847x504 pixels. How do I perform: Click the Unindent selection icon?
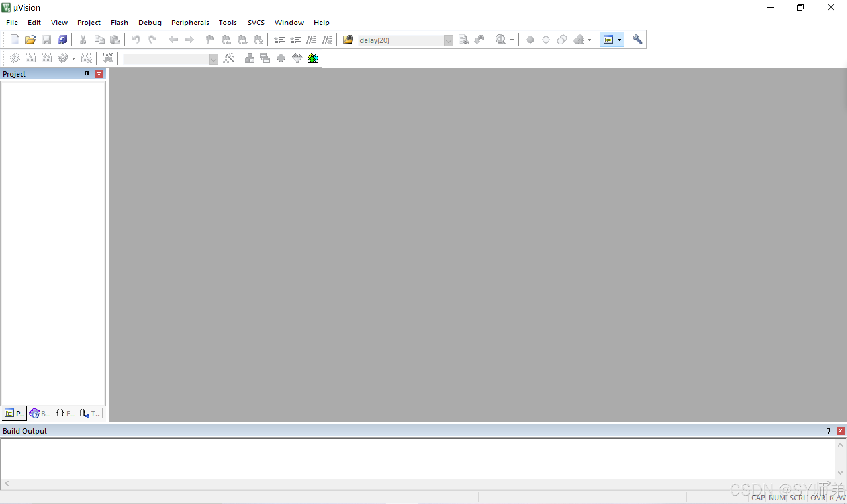(296, 40)
